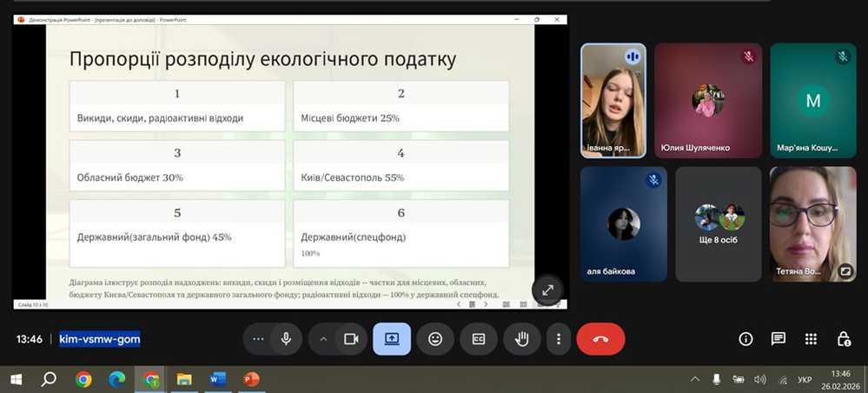Open the 'Ще 8 осіб' participants tile

pos(718,223)
